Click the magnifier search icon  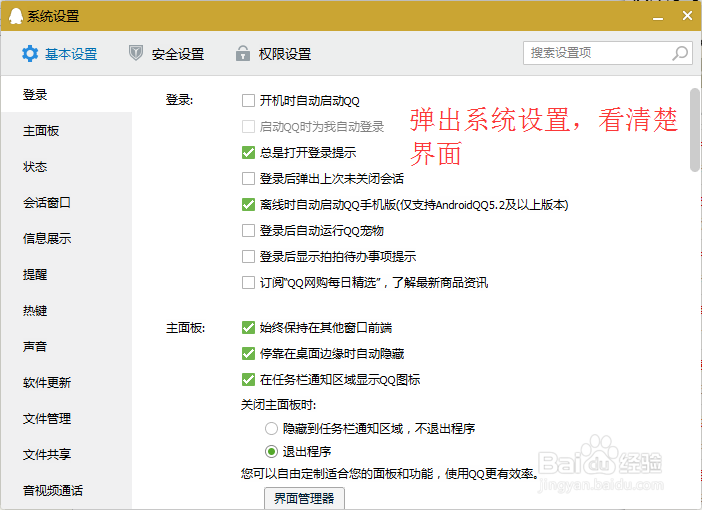tap(680, 53)
